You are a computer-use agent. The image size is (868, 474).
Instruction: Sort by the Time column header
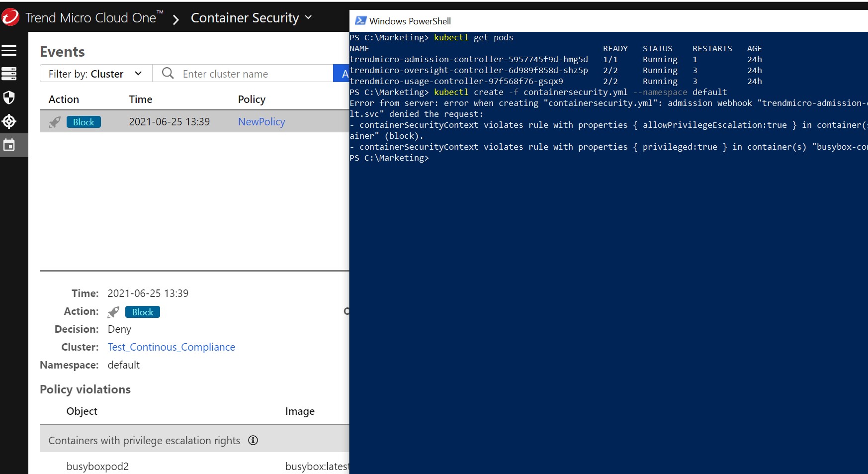(x=141, y=99)
